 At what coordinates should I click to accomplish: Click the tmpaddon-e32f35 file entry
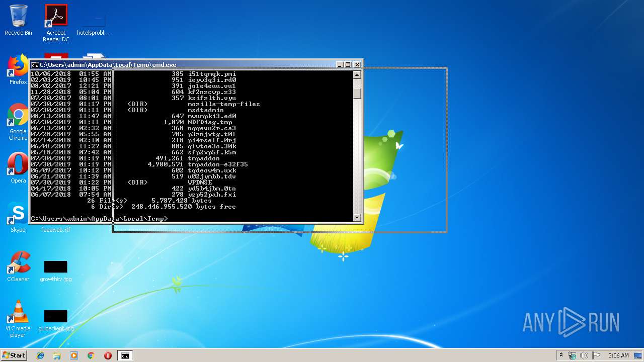click(x=218, y=164)
